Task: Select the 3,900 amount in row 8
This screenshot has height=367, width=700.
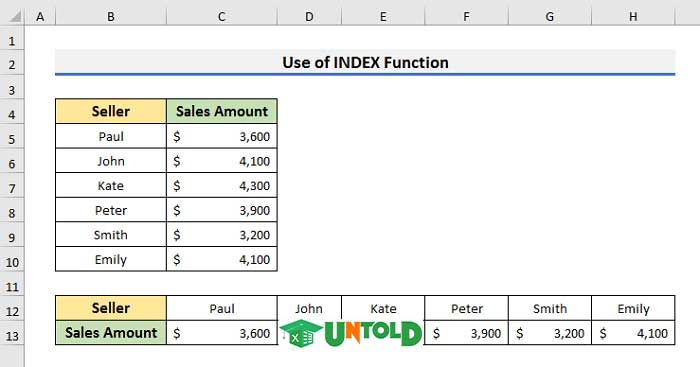Action: click(221, 210)
